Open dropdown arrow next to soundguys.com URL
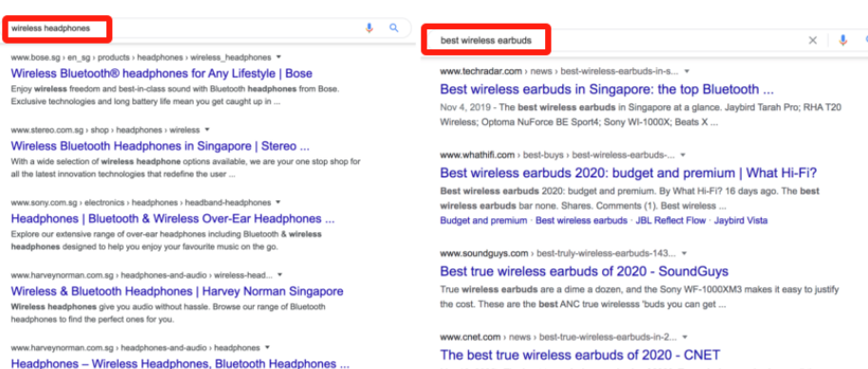868x369 pixels. click(x=684, y=253)
